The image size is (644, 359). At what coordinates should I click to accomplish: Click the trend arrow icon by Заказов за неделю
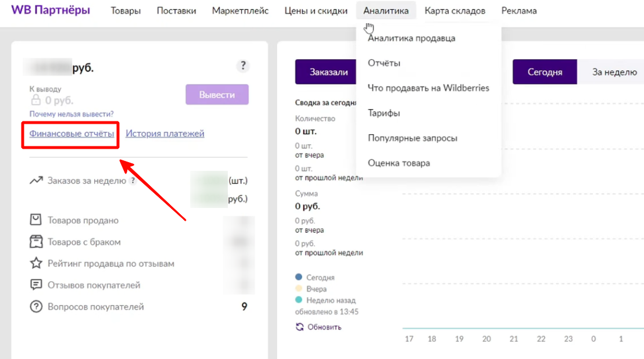click(36, 180)
